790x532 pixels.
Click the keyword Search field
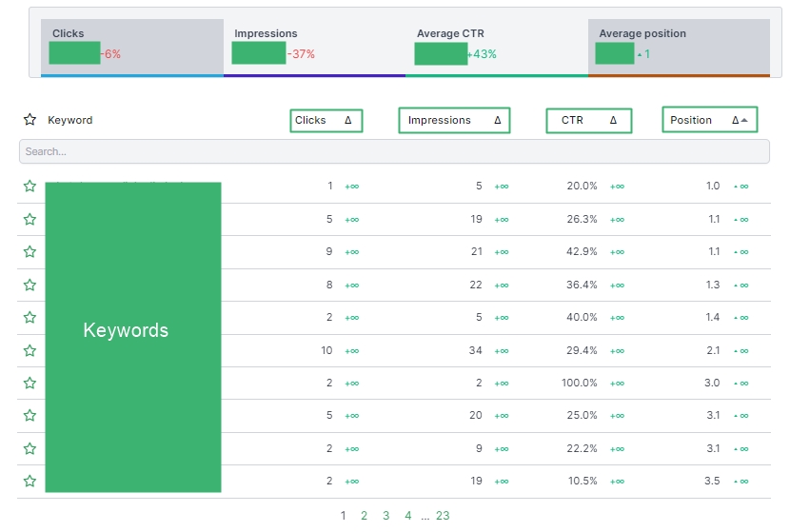[x=394, y=151]
